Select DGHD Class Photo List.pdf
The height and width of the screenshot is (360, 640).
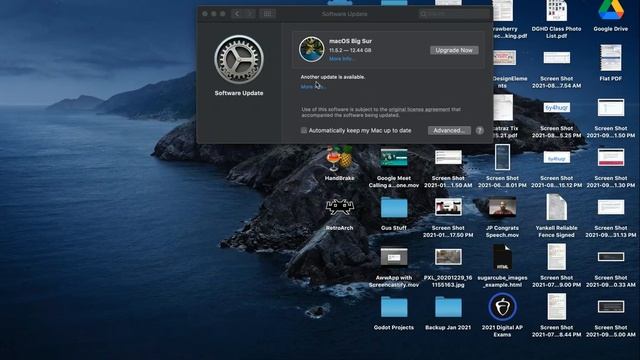click(556, 11)
